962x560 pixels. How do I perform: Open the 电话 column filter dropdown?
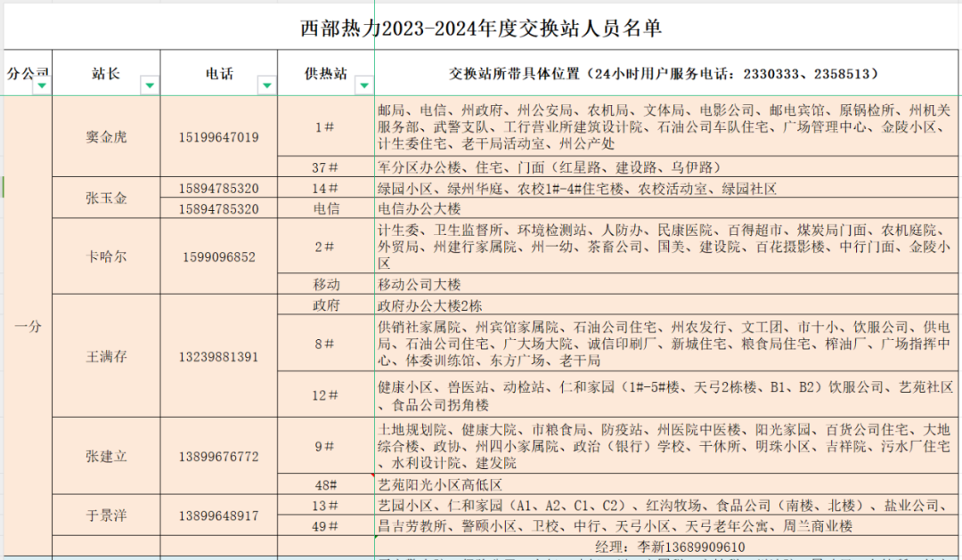click(267, 85)
